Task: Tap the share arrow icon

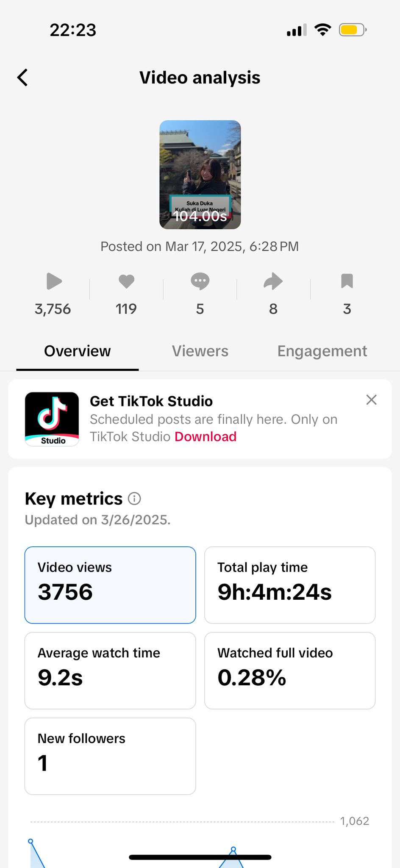Action: pos(273,281)
